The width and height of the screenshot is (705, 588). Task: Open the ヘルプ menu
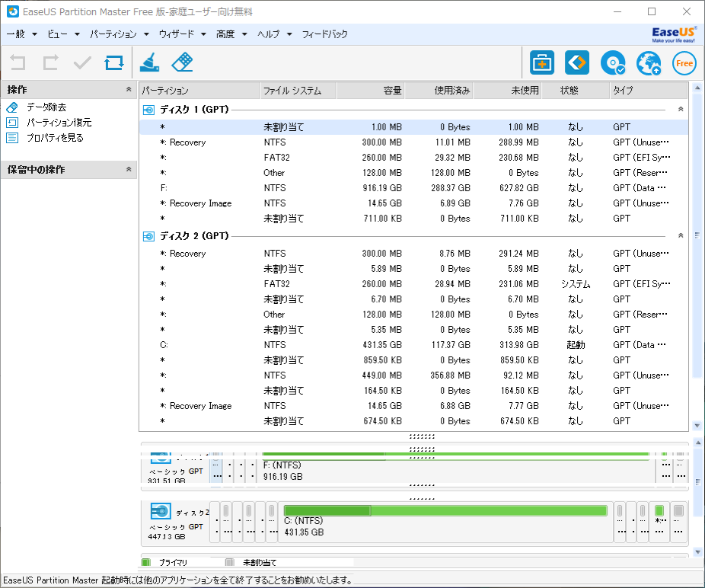[x=275, y=34]
